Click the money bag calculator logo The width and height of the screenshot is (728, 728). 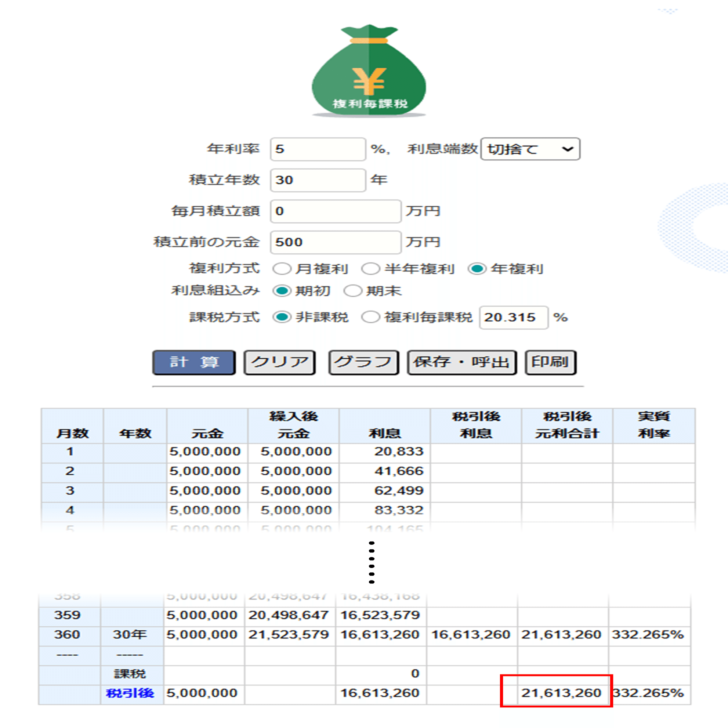[369, 72]
